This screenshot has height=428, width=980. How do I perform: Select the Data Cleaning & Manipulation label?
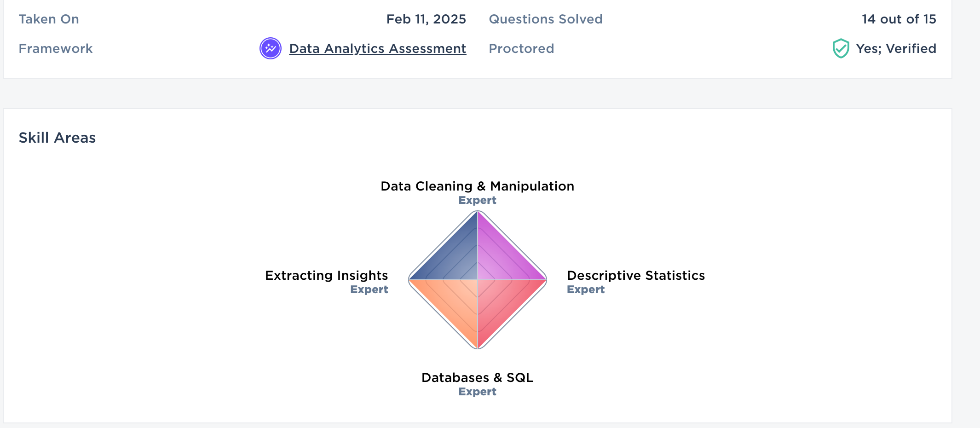pos(477,186)
